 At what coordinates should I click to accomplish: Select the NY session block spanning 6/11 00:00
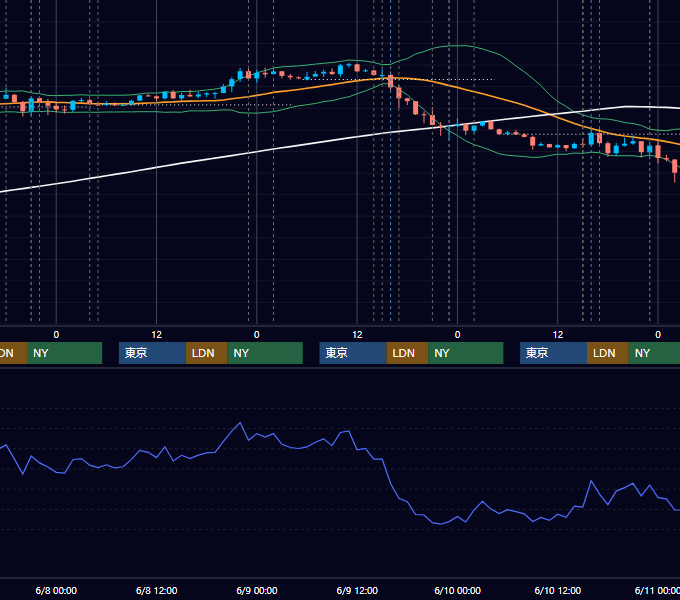654,353
